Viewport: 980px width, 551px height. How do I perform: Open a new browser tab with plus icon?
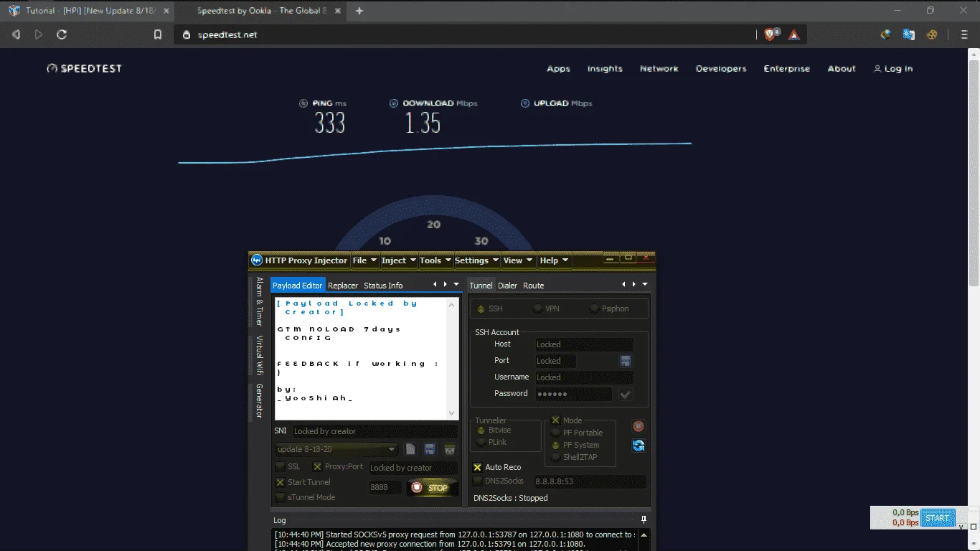tap(359, 11)
